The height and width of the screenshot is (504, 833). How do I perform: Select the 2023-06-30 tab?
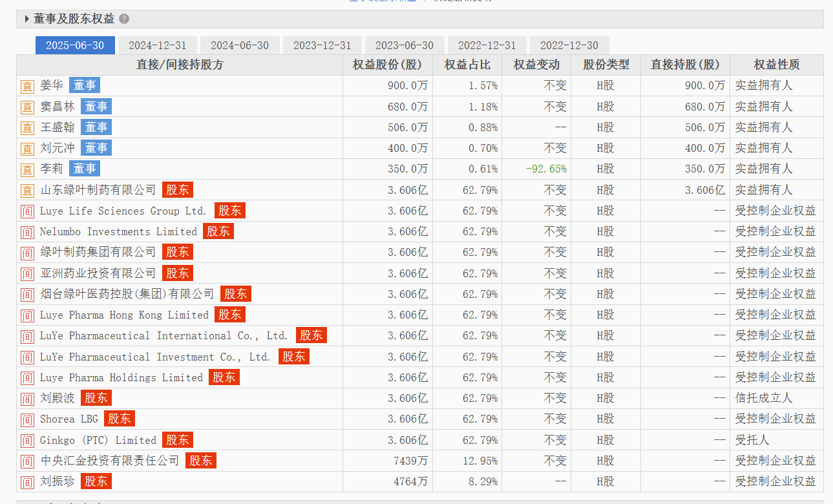[405, 45]
